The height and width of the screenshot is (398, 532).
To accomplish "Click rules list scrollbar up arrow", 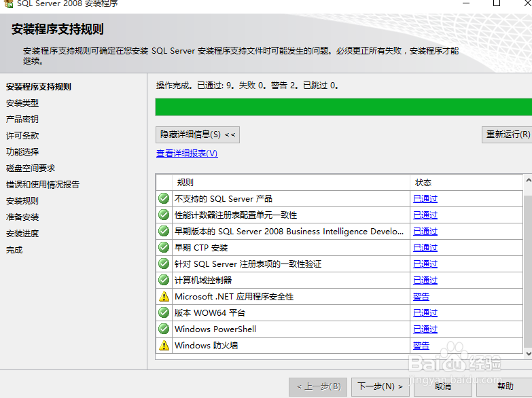I will [529, 180].
